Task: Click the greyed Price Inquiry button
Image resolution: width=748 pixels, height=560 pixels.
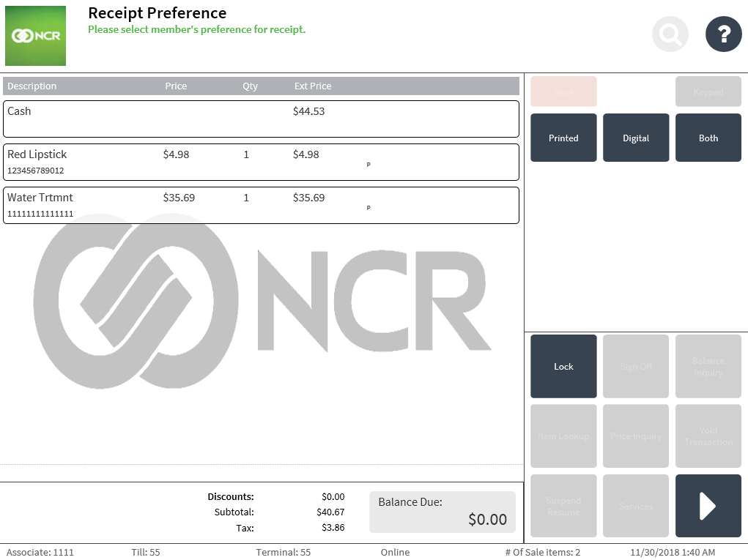Action: coord(636,436)
